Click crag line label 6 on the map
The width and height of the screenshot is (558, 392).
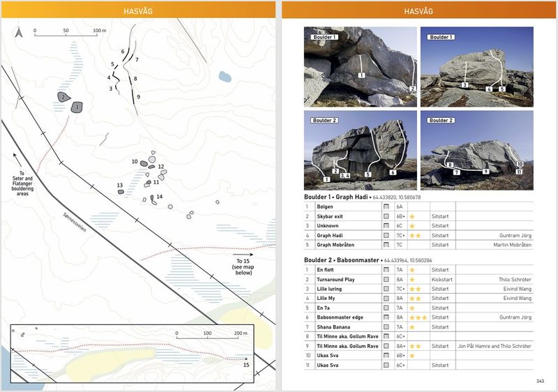click(x=123, y=52)
